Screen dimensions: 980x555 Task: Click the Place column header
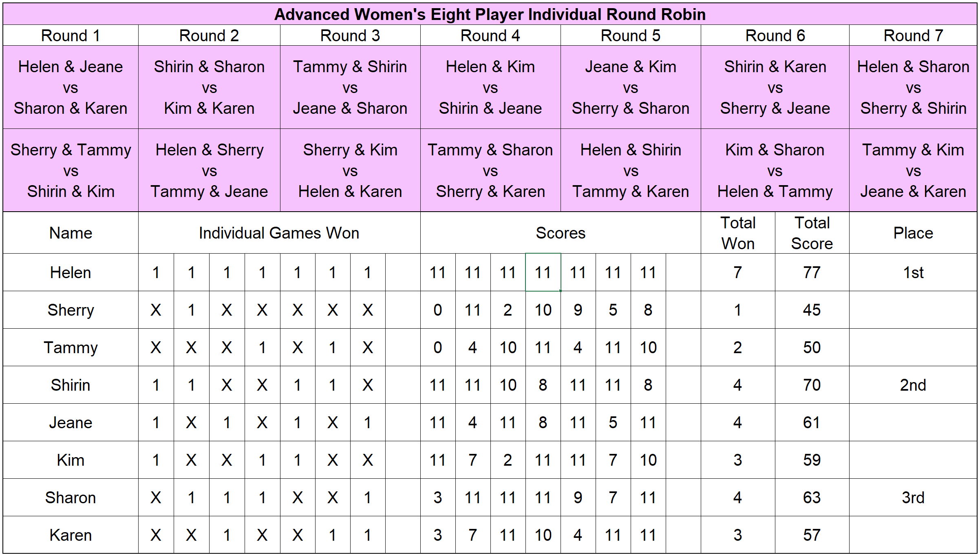913,233
